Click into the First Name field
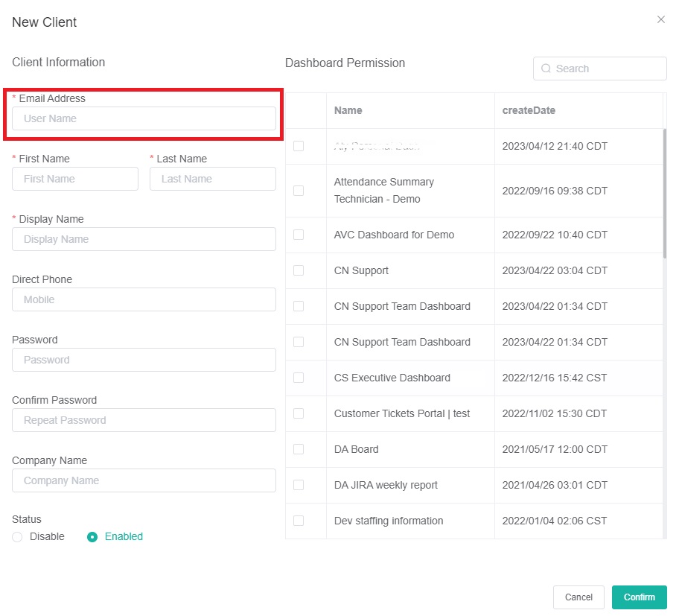The width and height of the screenshot is (679, 616). 75,179
